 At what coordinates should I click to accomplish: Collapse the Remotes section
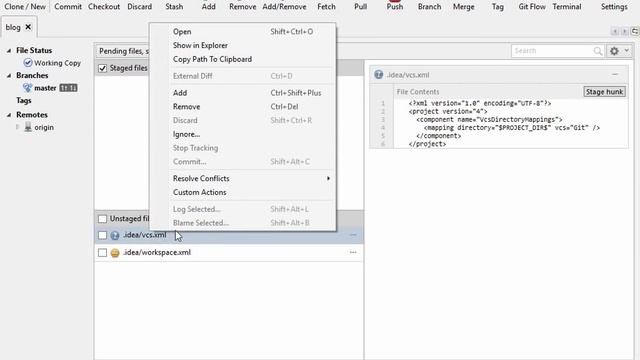tap(9, 115)
